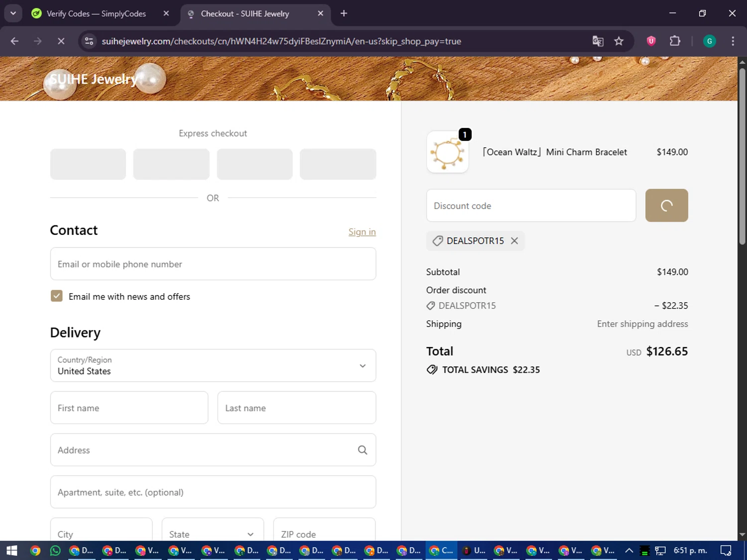
Task: Focus the Apartment, suite field
Action: coord(213,492)
